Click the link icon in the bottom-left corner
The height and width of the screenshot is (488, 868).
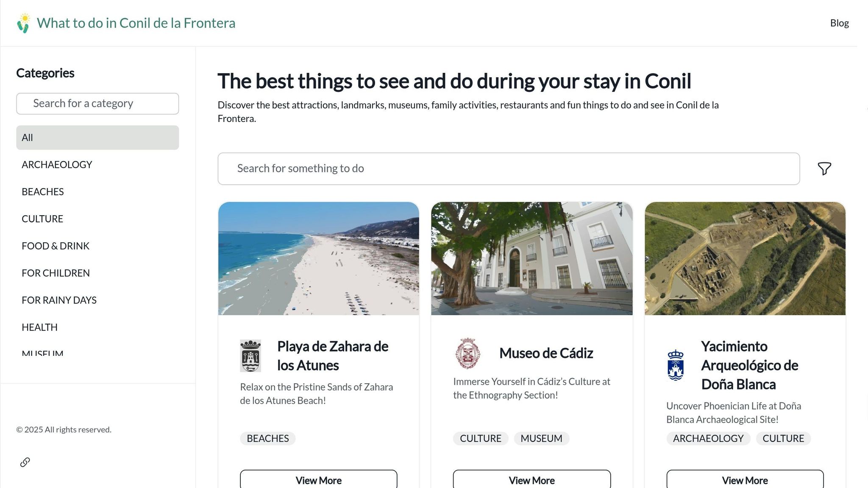click(25, 462)
